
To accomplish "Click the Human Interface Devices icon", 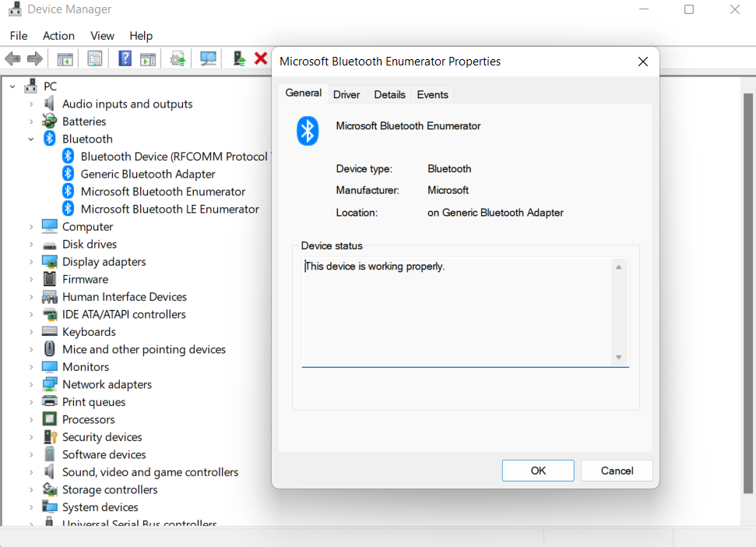I will [49, 297].
